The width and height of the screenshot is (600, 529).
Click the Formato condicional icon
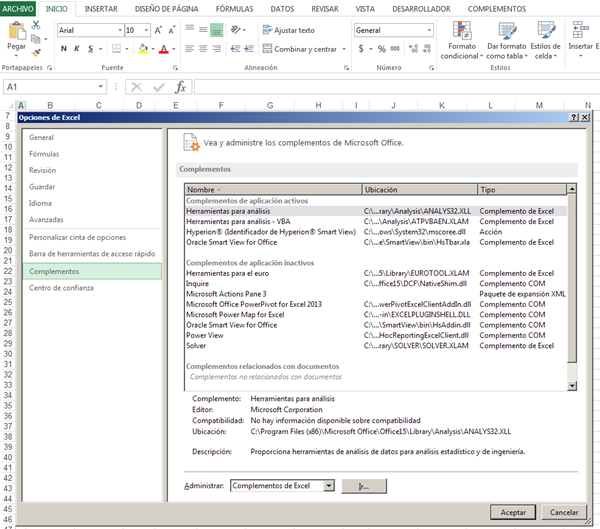[462, 31]
